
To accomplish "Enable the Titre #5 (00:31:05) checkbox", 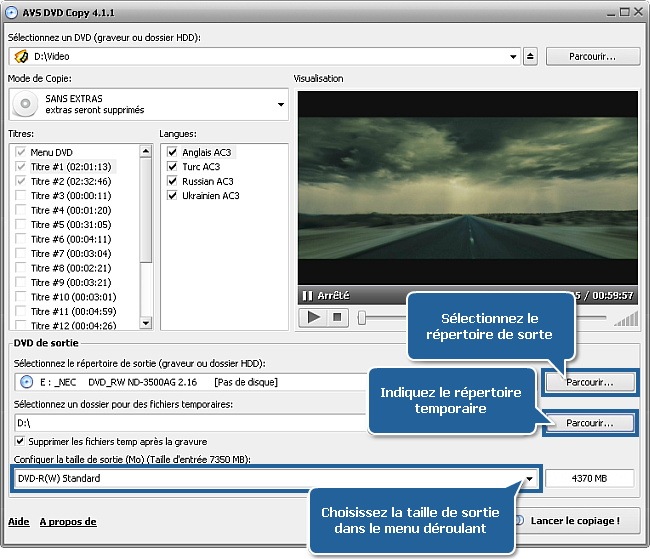I will point(21,225).
